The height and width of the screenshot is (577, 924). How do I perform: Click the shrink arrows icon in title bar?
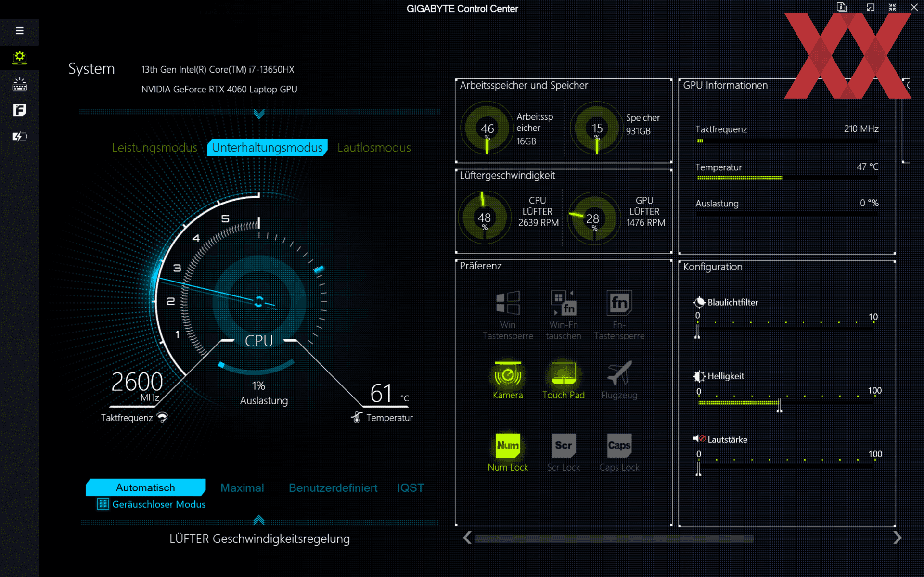[892, 7]
